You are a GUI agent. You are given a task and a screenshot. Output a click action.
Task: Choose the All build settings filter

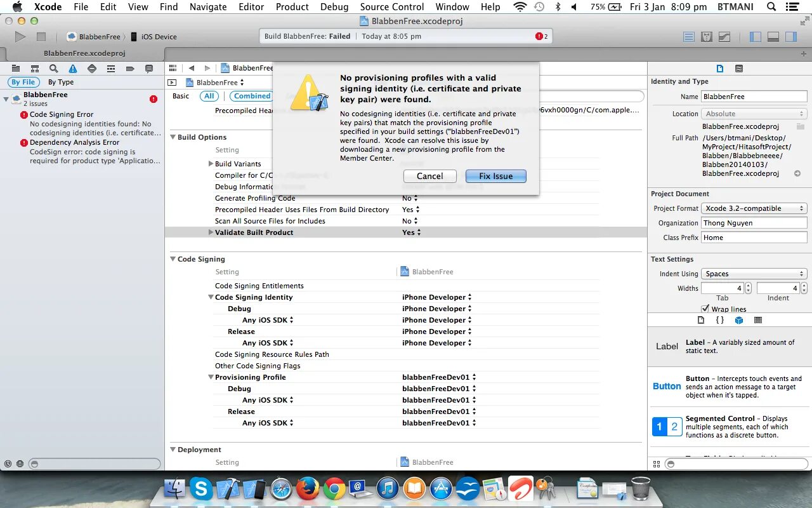(x=209, y=96)
